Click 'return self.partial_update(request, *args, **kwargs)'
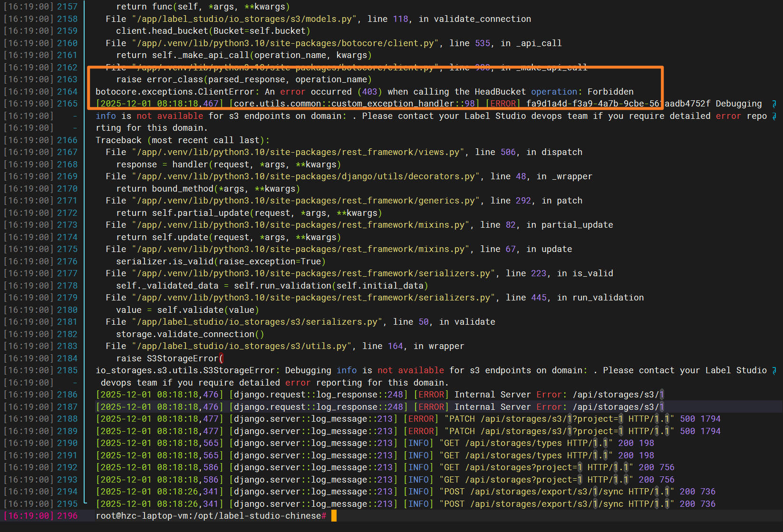 (249, 213)
